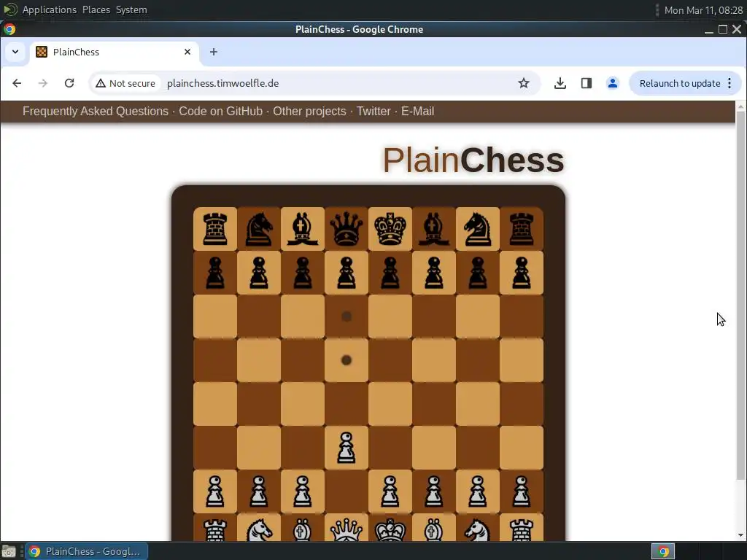Open the System menu
The height and width of the screenshot is (560, 747).
point(131,9)
